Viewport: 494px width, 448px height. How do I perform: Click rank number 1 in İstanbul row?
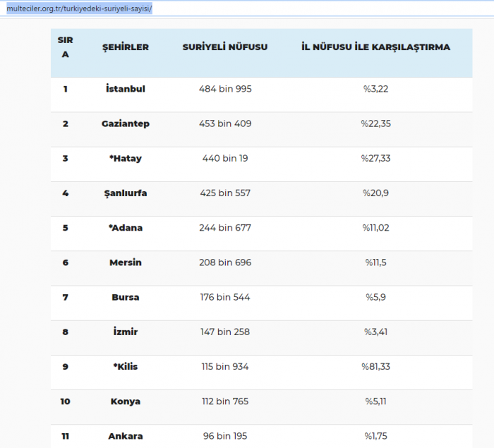click(x=65, y=89)
